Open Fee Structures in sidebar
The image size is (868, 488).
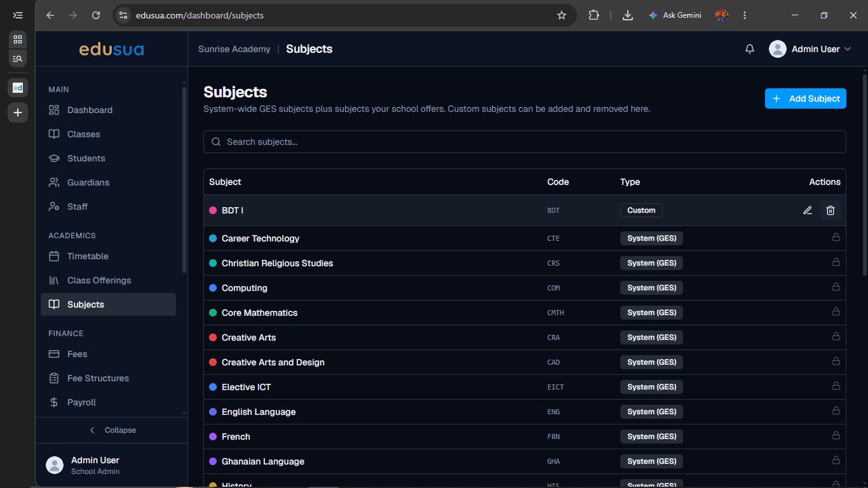point(108,378)
